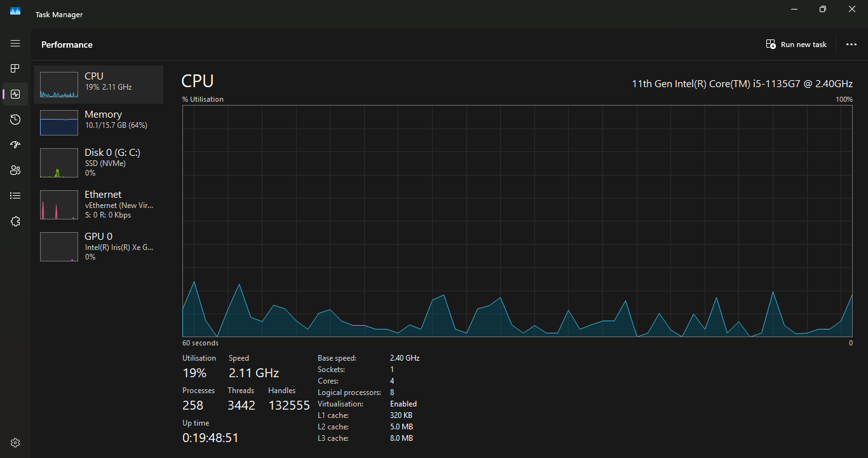Open the App history page

coord(15,120)
